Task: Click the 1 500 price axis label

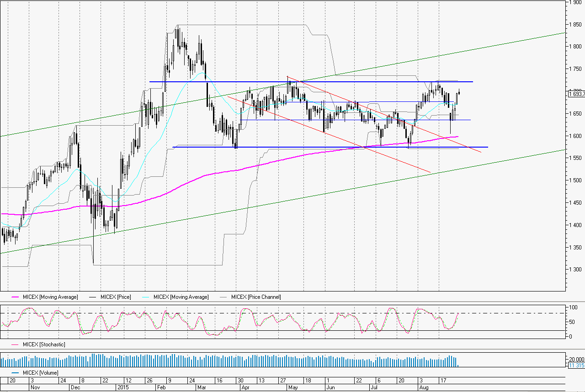Action: point(575,180)
